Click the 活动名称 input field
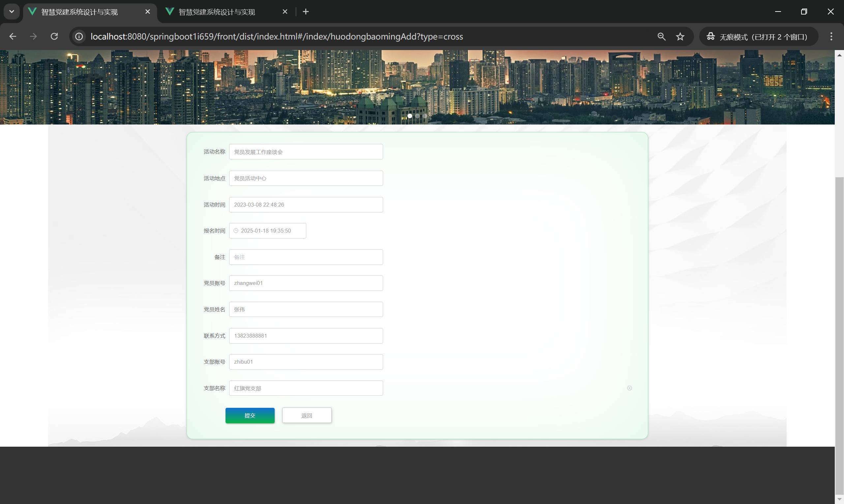844x504 pixels. [306, 152]
